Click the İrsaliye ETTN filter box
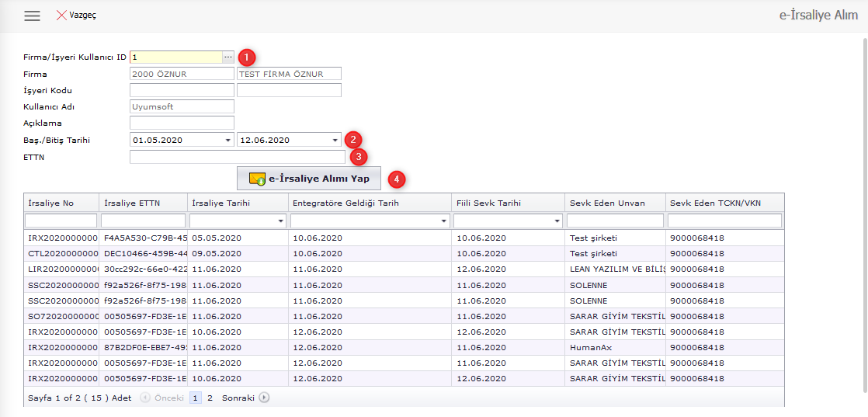868x417 pixels. pos(143,221)
